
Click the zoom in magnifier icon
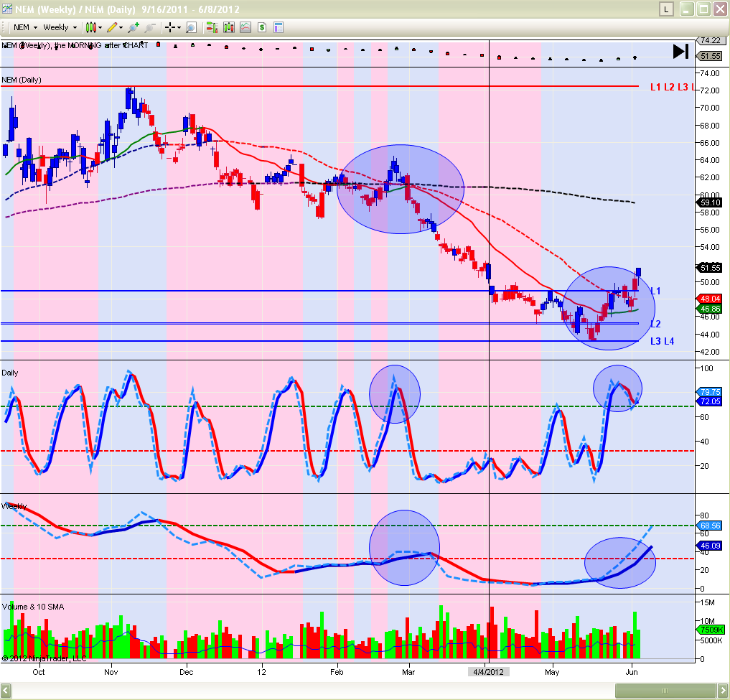[x=133, y=27]
